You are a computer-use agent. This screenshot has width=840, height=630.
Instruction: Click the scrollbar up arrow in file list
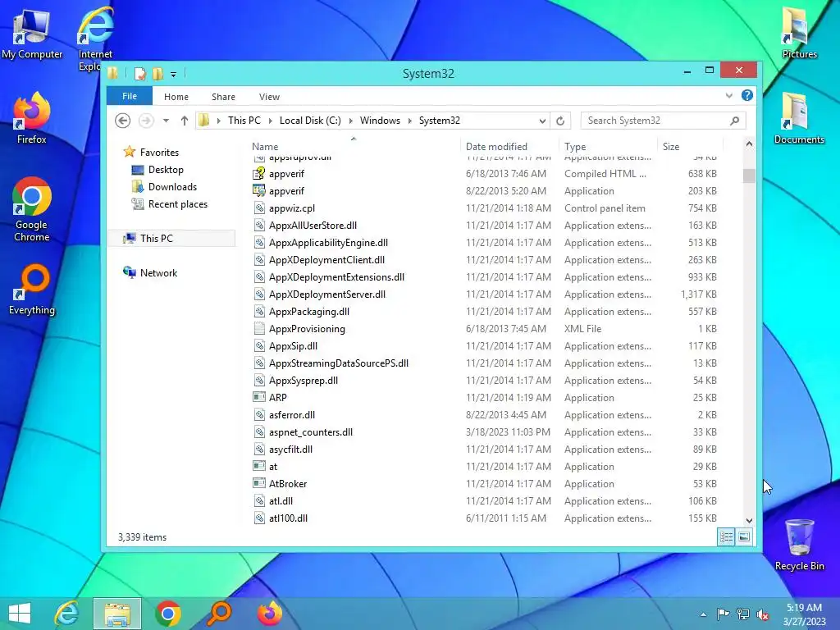[x=749, y=144]
